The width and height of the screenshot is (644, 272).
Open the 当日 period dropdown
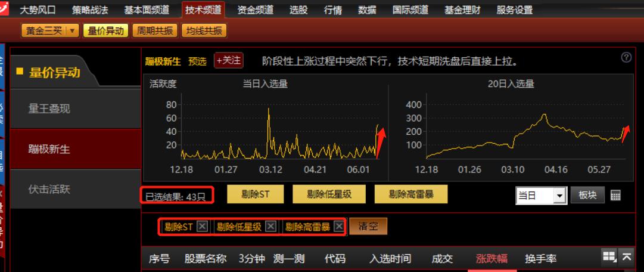coord(559,196)
